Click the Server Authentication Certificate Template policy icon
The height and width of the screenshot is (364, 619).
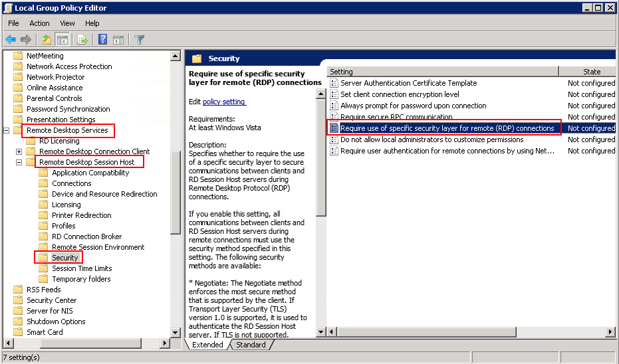[x=334, y=83]
